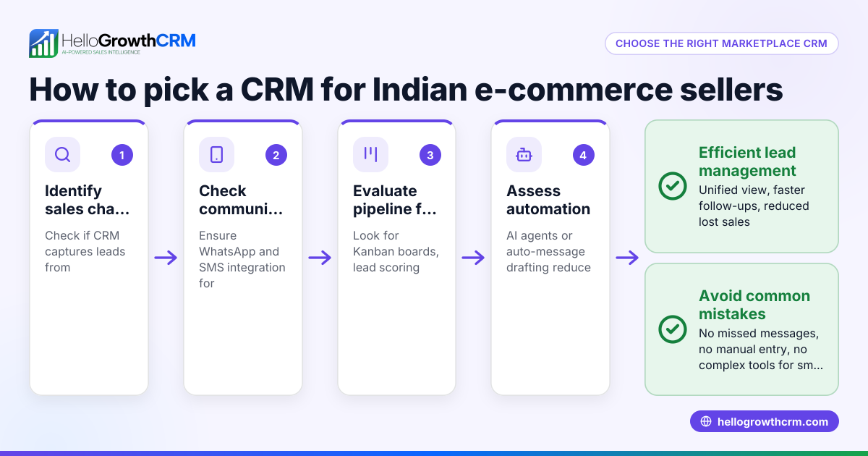Click the HelloGrowthCRM bar chart logo icon
The width and height of the screenshot is (868, 456).
43,43
